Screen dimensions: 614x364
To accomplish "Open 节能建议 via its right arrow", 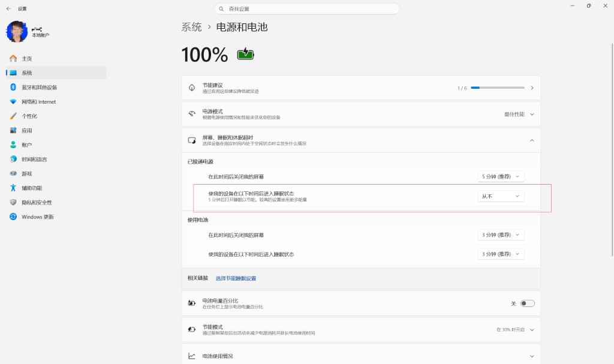I will (x=532, y=88).
